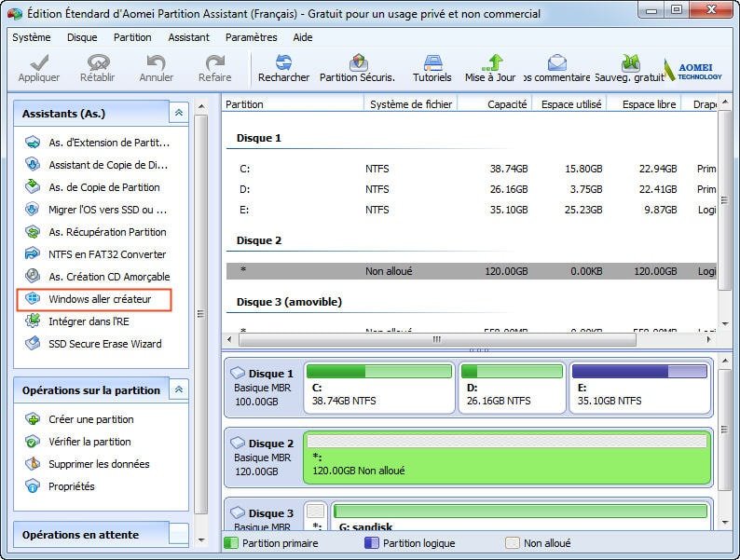Click the Mise à Jour update icon
Image resolution: width=740 pixels, height=560 pixels.
tap(492, 61)
